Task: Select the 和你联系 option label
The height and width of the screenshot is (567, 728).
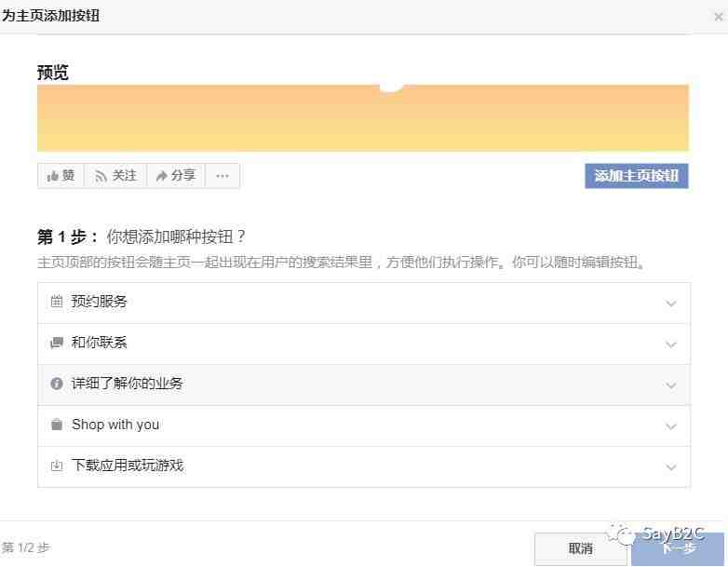Action: (99, 343)
